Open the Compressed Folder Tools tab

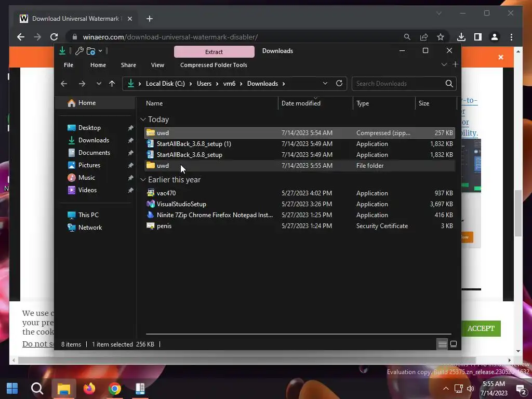point(214,65)
